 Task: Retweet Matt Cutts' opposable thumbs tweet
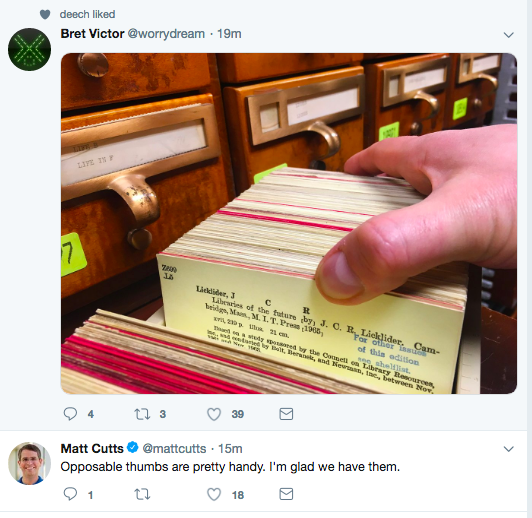[142, 495]
